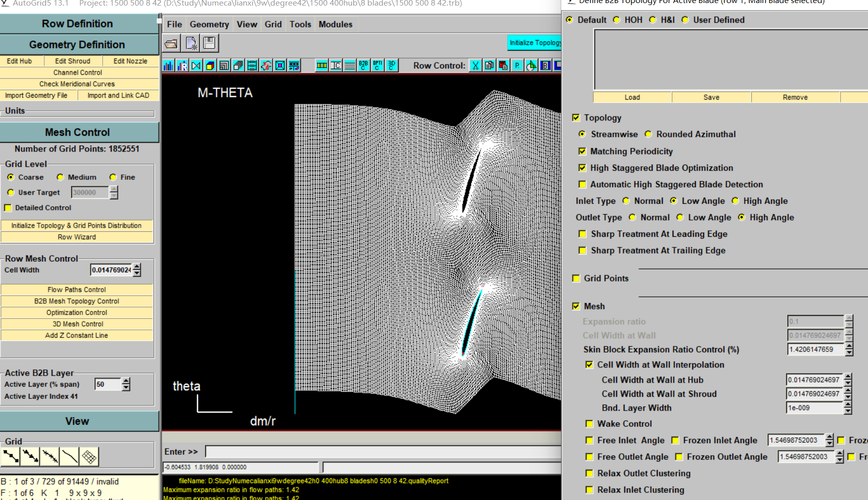The image size is (868, 500).
Task: Adjust the Skin Block Expansion Ratio spinner
Action: 849,347
